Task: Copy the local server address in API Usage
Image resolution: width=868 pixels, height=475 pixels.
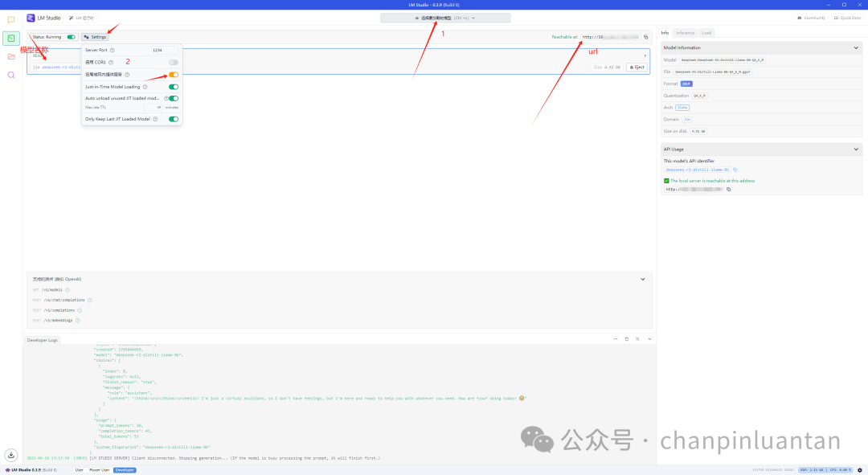Action: 728,190
